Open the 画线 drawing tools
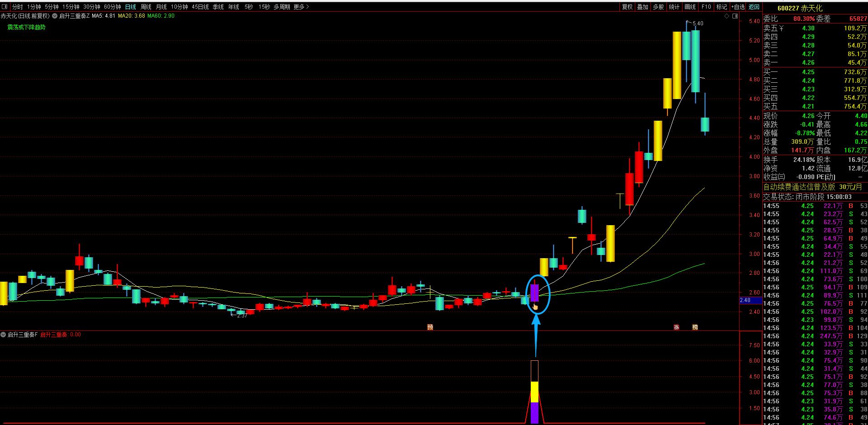The width and height of the screenshot is (868, 425). coord(690,7)
